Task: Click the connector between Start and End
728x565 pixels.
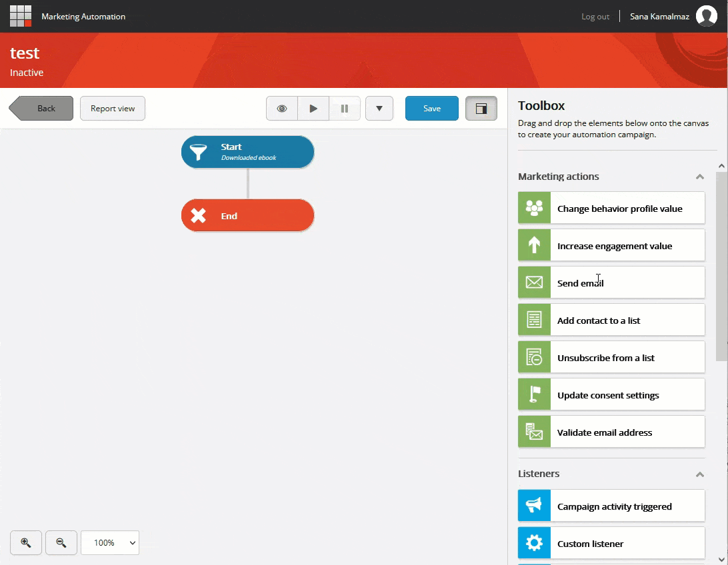Action: pyautogui.click(x=248, y=183)
